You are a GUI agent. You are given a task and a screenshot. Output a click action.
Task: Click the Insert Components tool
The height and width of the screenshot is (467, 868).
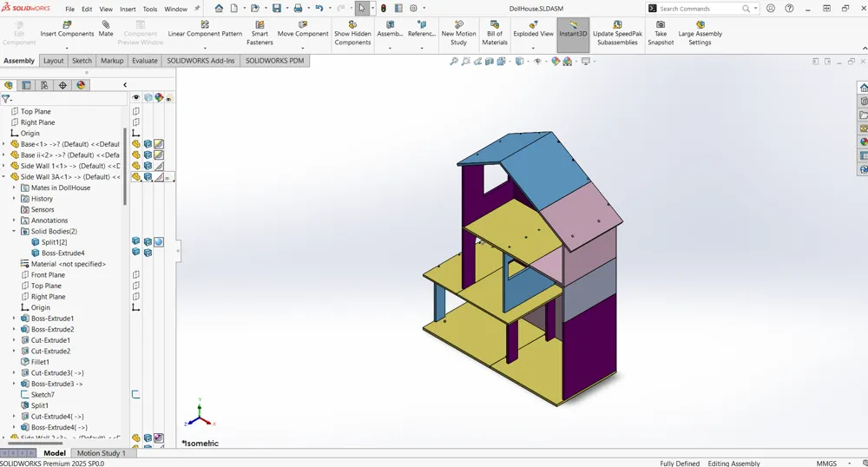(x=67, y=30)
